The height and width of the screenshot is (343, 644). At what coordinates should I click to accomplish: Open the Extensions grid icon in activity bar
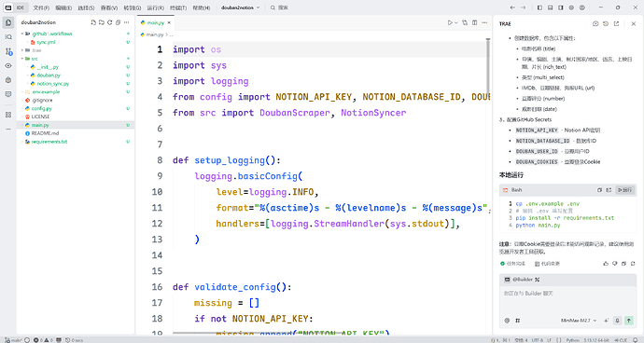8,115
